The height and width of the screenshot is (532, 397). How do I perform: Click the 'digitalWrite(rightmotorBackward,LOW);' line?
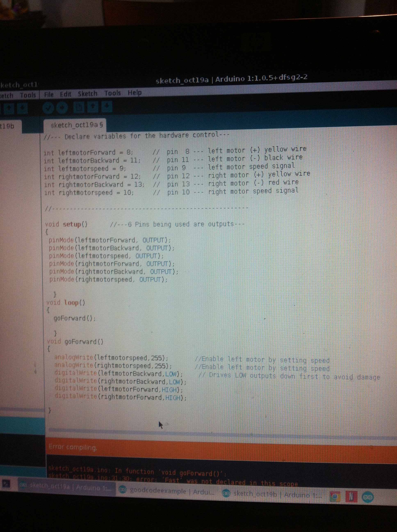tap(121, 382)
